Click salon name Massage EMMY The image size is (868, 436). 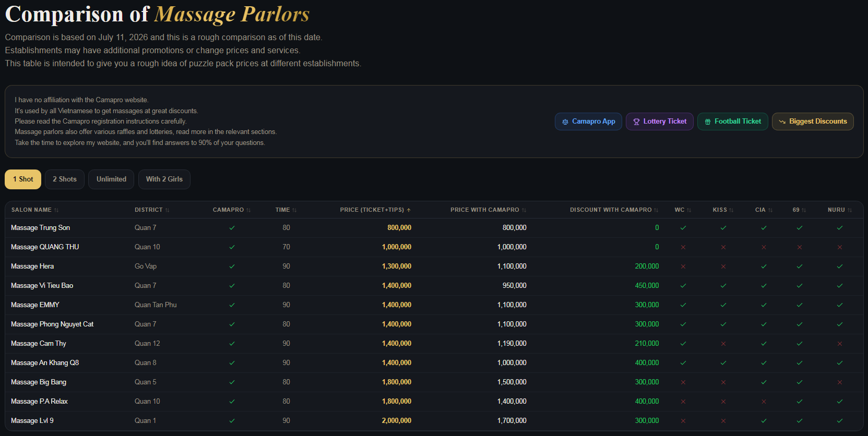point(35,305)
